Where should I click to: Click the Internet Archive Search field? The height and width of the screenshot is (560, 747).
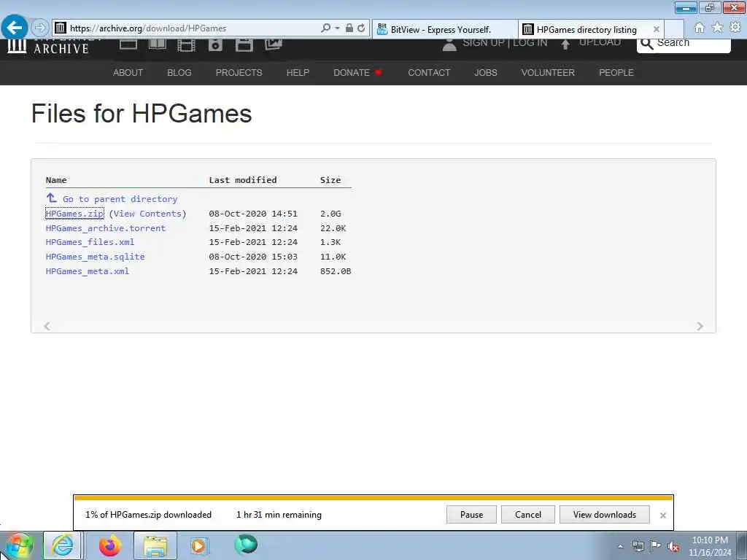click(684, 45)
